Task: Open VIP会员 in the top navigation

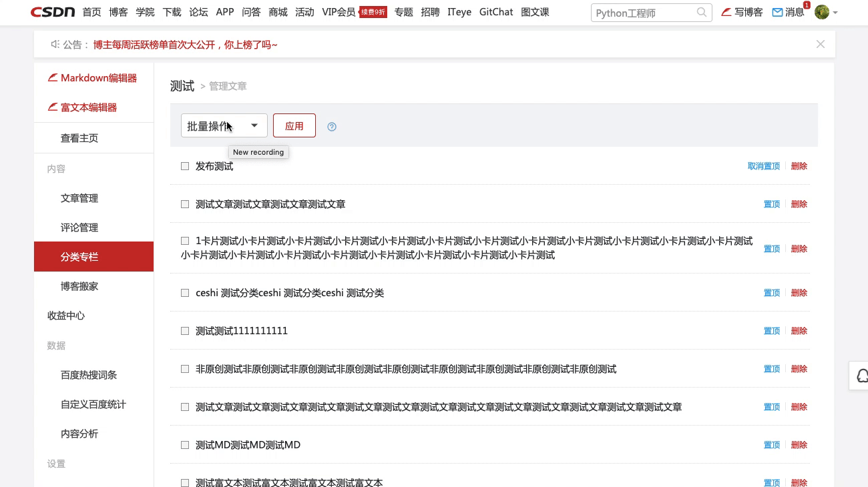Action: point(339,12)
